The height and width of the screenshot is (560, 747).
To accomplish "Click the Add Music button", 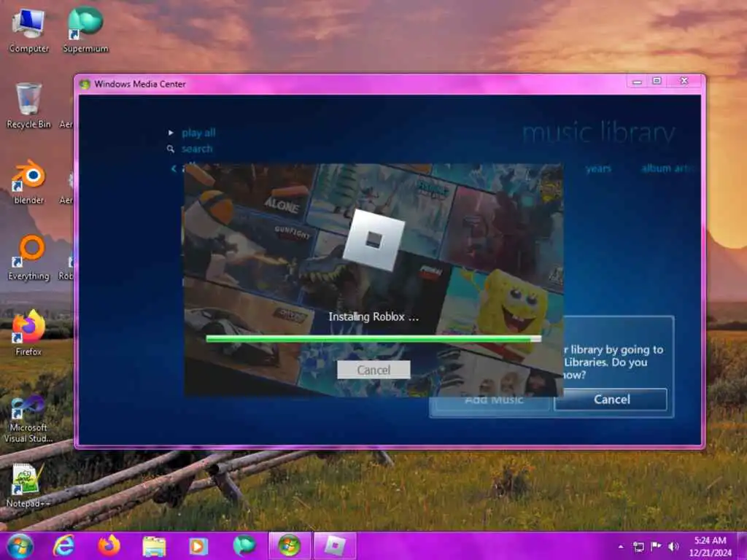I will point(494,402).
